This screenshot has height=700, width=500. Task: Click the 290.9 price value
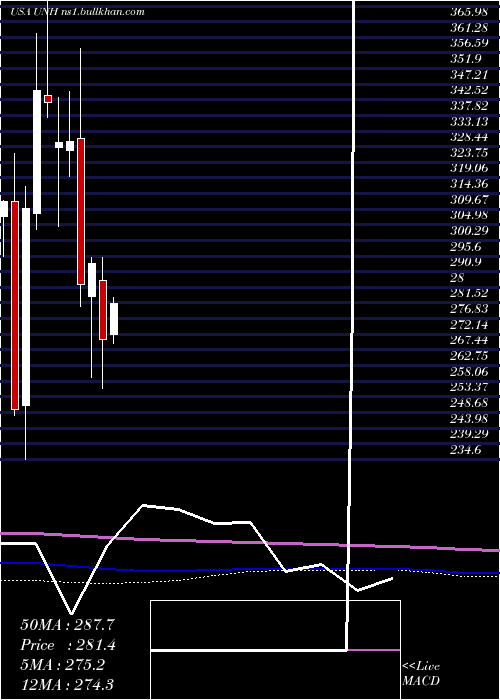pyautogui.click(x=466, y=262)
